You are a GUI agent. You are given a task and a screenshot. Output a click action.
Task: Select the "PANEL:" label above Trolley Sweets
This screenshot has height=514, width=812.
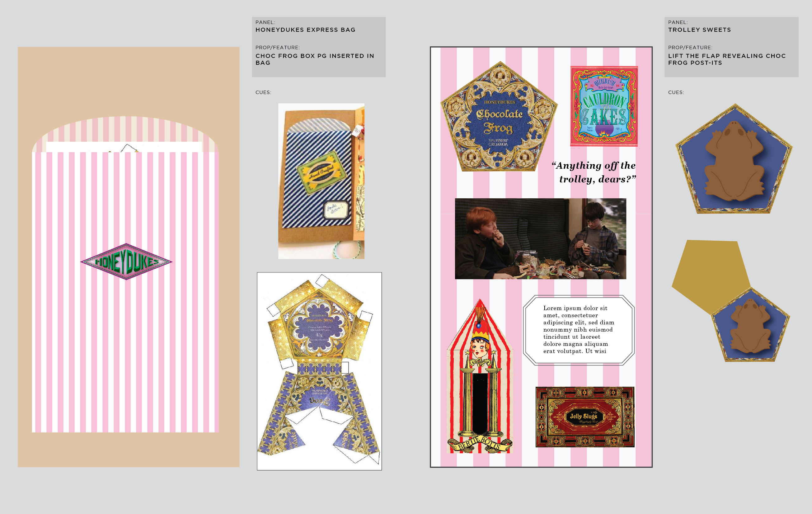tap(678, 22)
